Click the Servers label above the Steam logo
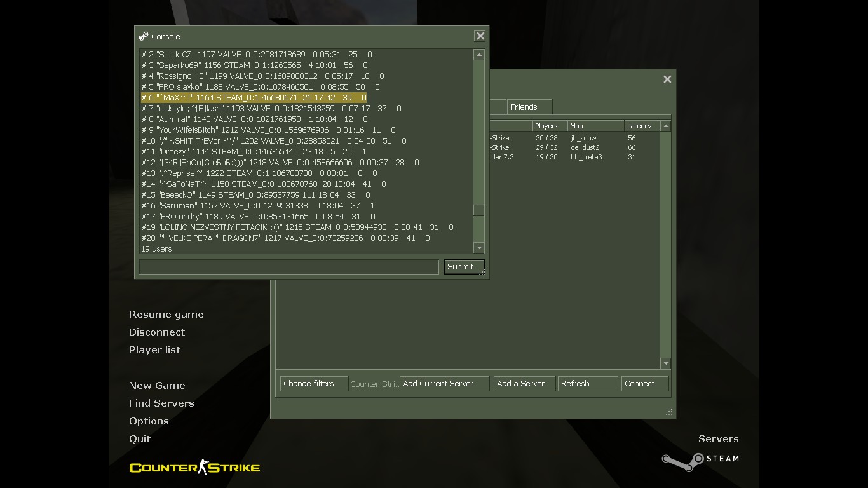This screenshot has width=868, height=488. coord(718,439)
